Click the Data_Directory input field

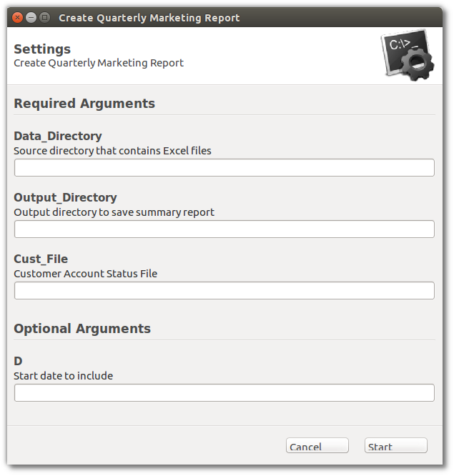pos(224,167)
